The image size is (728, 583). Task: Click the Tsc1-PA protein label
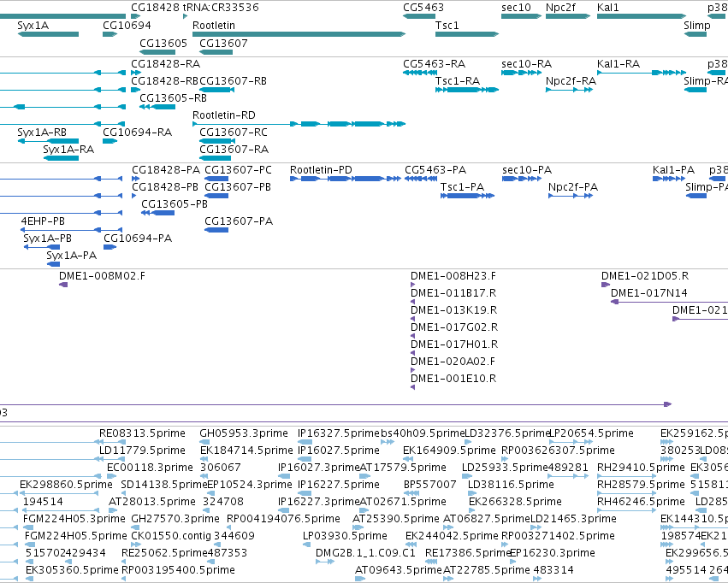462,187
